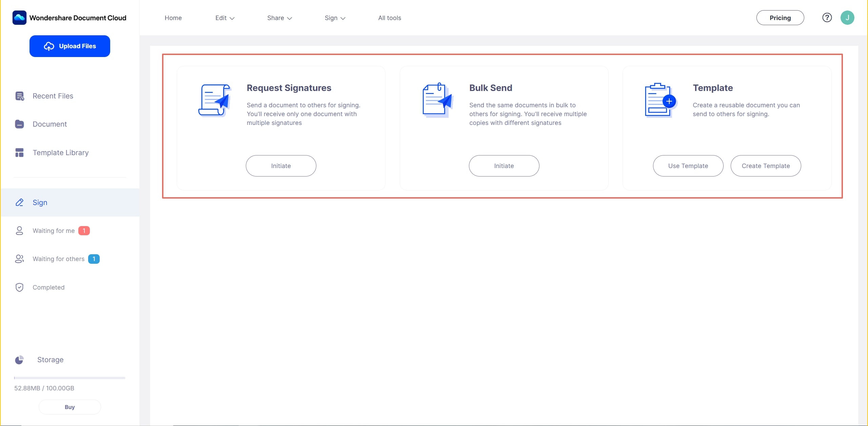The height and width of the screenshot is (426, 868).
Task: Expand the Share dropdown menu
Action: 278,18
